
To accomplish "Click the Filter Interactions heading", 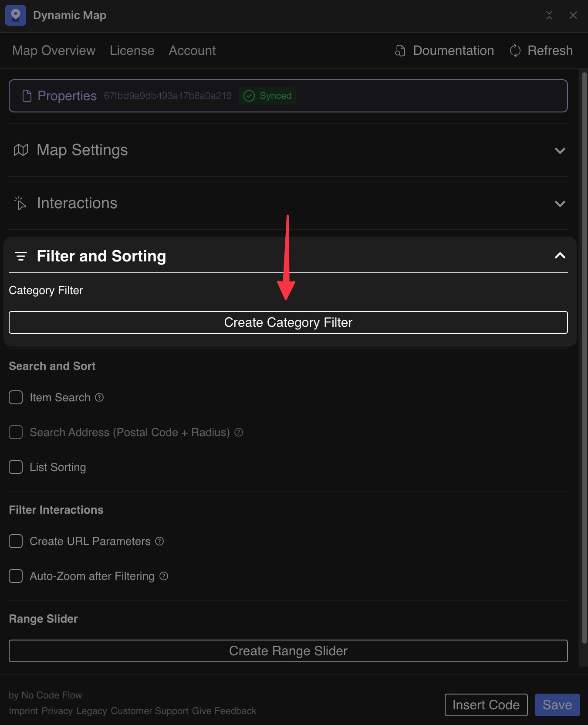I will pyautogui.click(x=56, y=510).
